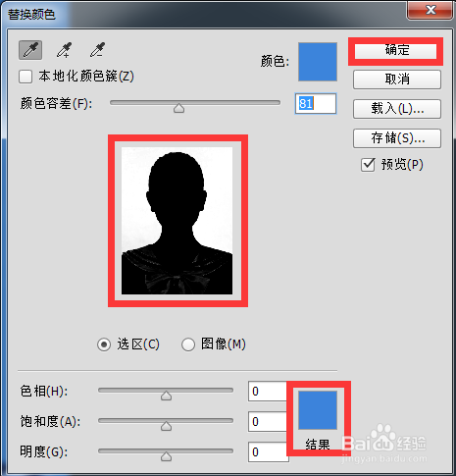Image resolution: width=456 pixels, height=476 pixels.
Task: Enable 本地化颜色簇 checkbox
Action: coord(25,77)
